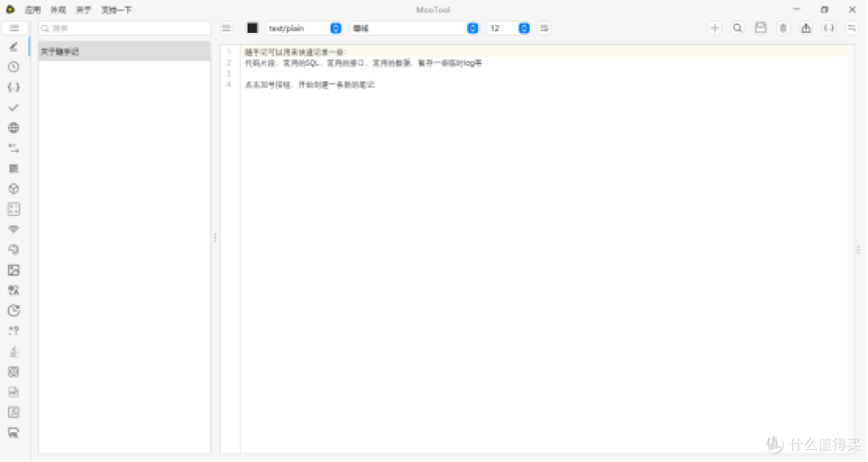Delete the current note with trash icon

(x=784, y=28)
